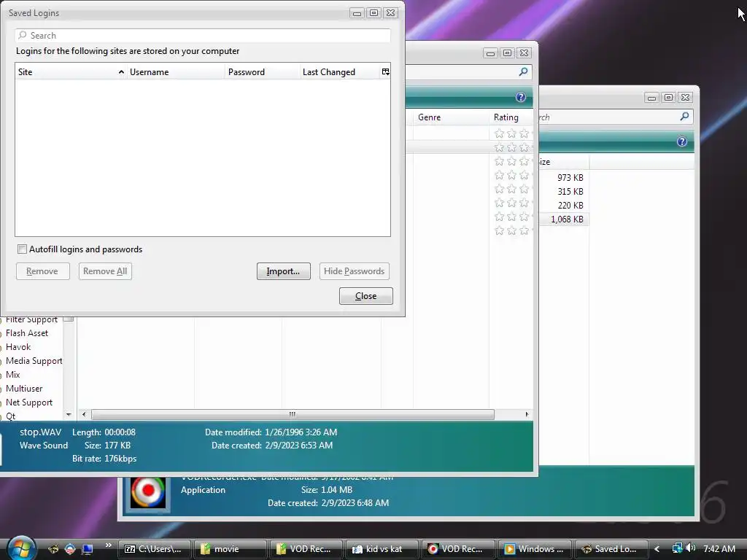
Task: Select the 315 KB file size entry
Action: (x=570, y=192)
